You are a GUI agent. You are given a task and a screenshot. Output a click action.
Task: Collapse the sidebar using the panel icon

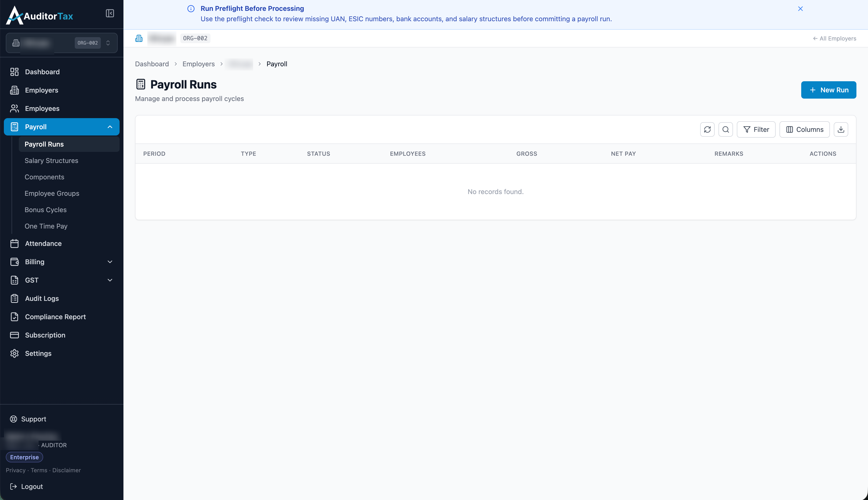click(110, 14)
